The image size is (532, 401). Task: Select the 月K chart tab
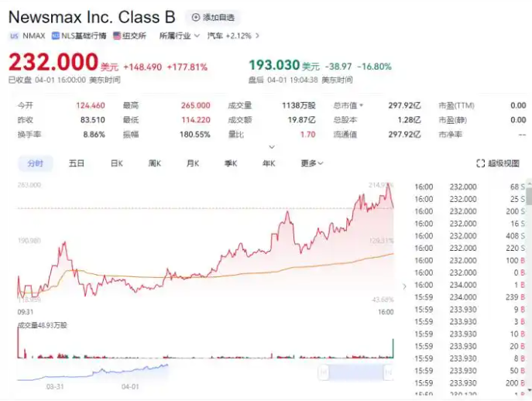(x=193, y=163)
